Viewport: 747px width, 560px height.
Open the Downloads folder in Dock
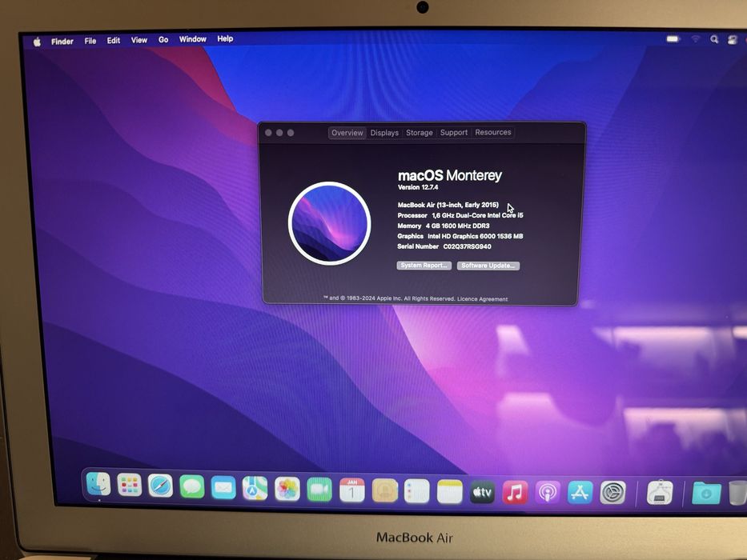point(706,494)
